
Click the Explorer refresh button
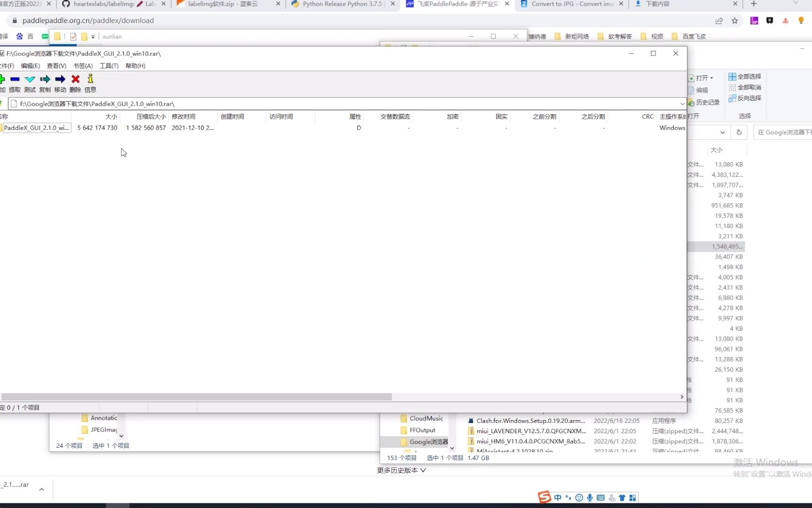[x=739, y=132]
